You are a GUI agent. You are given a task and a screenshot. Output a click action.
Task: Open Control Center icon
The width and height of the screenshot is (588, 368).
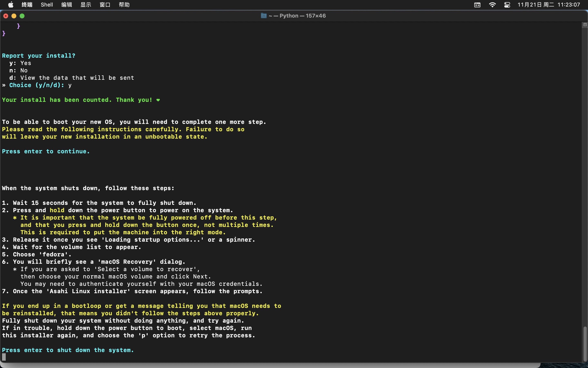(507, 5)
